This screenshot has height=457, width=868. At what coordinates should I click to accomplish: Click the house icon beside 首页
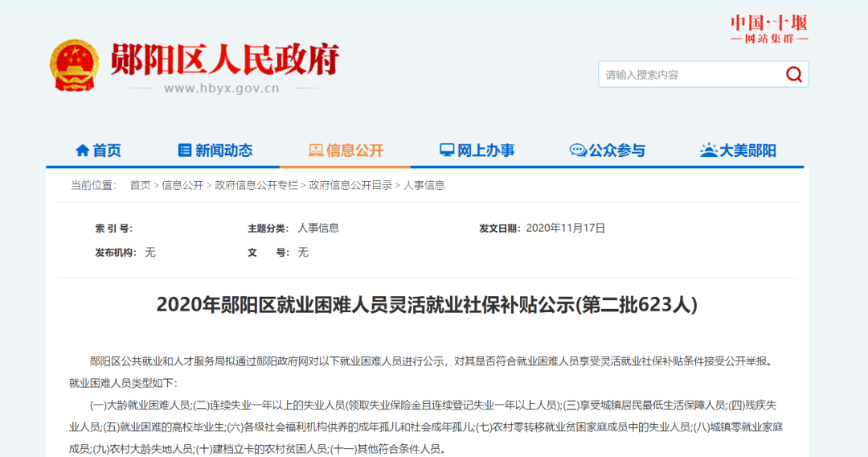pos(82,150)
